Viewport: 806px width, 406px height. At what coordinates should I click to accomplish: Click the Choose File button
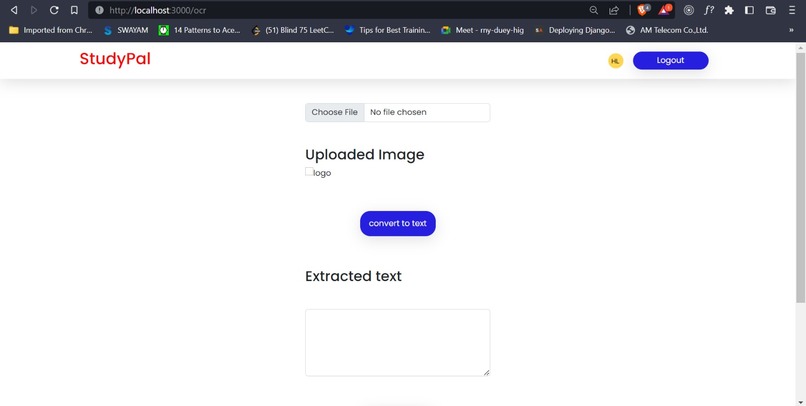335,112
